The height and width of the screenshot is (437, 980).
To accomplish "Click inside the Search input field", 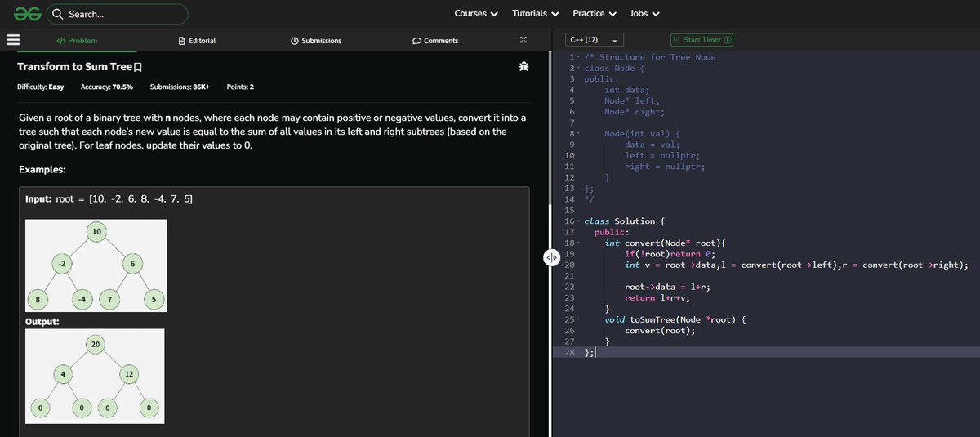I will coord(118,14).
